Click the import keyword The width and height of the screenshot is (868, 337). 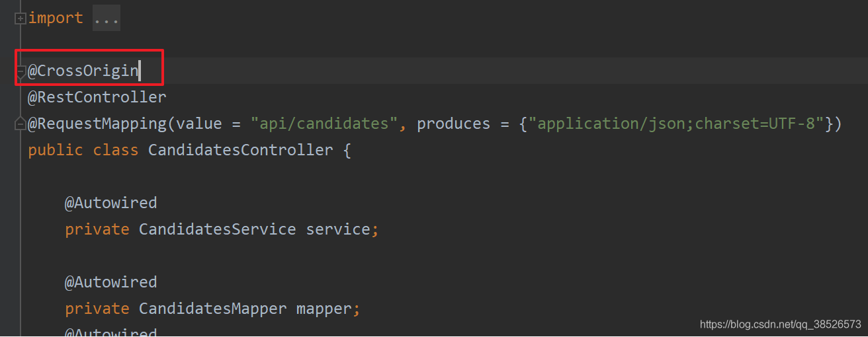click(x=56, y=19)
